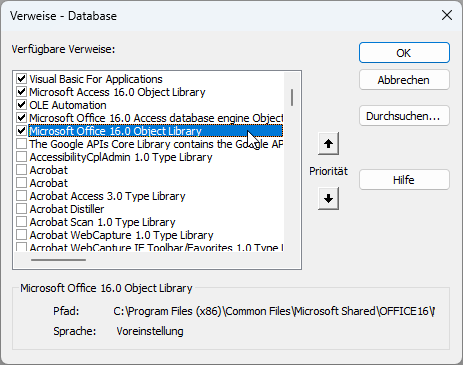The height and width of the screenshot is (365, 463).
Task: Confirm references with OK button
Action: (x=404, y=53)
